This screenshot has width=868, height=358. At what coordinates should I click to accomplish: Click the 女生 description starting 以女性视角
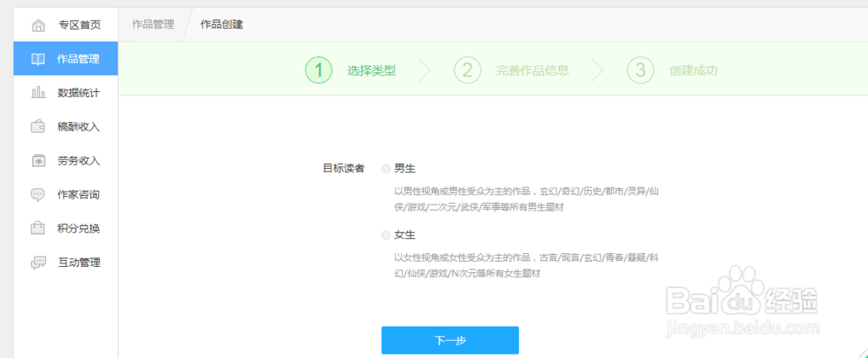[527, 265]
